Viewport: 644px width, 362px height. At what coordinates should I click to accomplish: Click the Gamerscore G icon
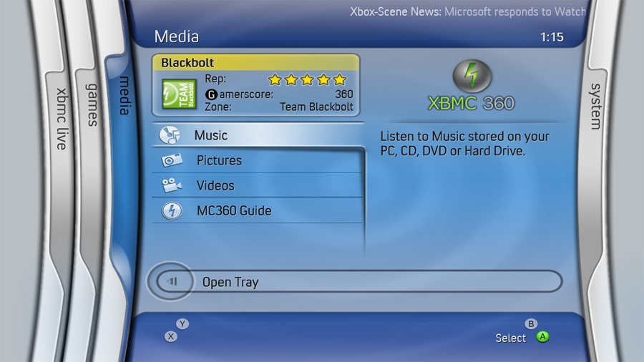pos(211,95)
